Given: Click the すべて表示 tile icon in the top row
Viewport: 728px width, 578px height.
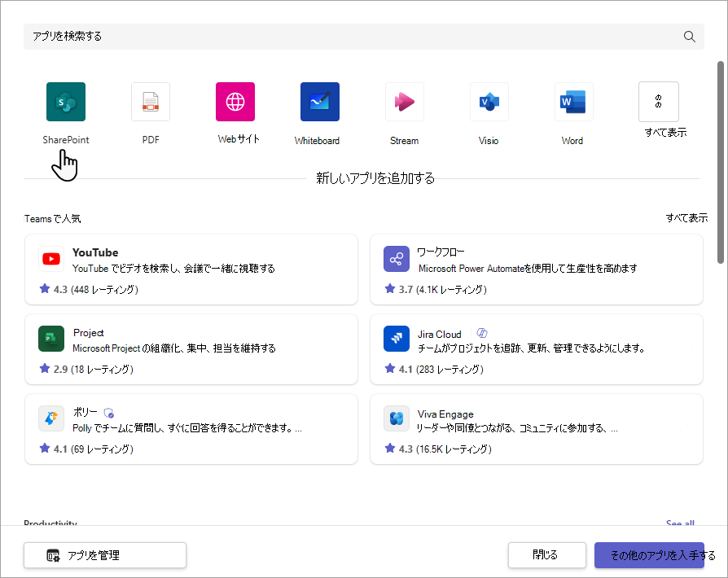Looking at the screenshot, I should pos(658,102).
